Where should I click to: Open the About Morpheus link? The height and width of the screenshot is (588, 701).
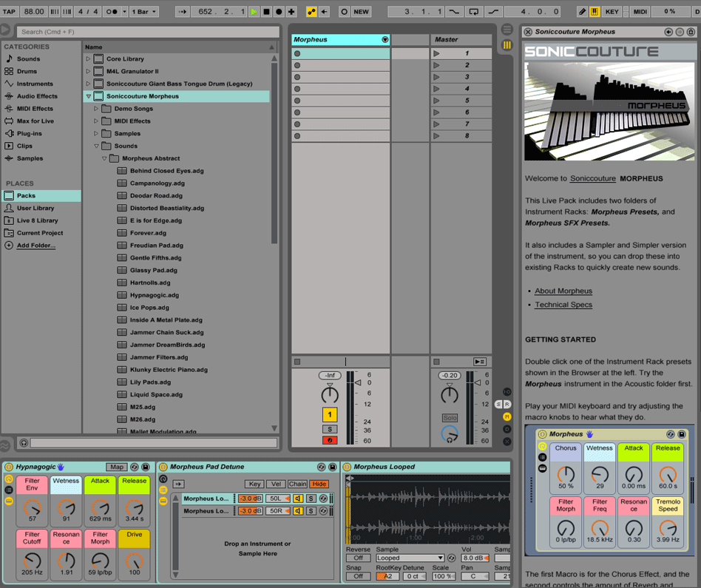pos(563,291)
